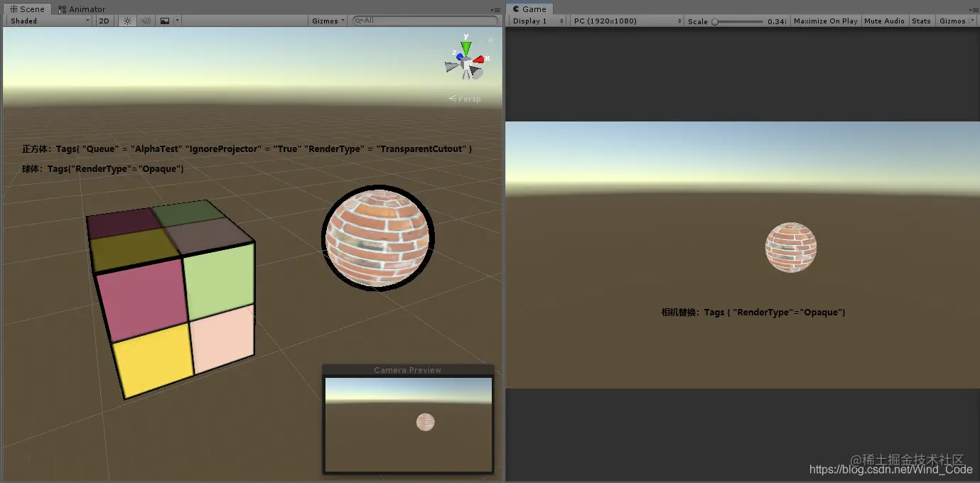
Task: Click the sphere RenderType Opaque text
Action: 103,168
